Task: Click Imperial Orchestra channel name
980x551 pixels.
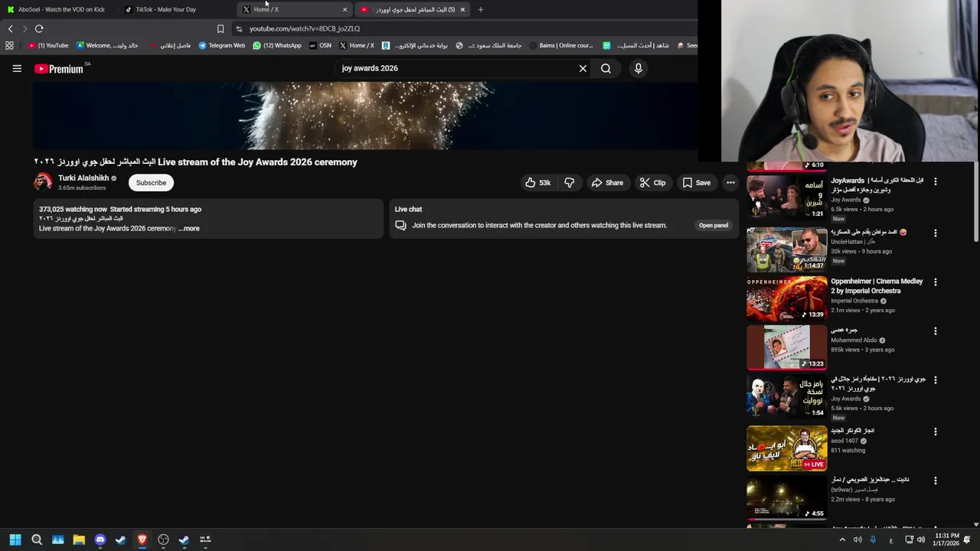Action: tap(854, 301)
